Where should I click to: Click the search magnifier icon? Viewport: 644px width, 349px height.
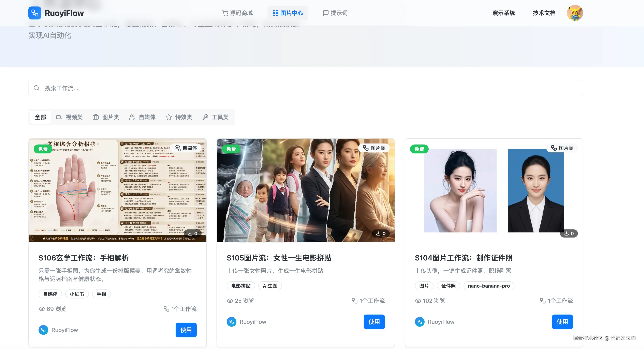(x=36, y=88)
